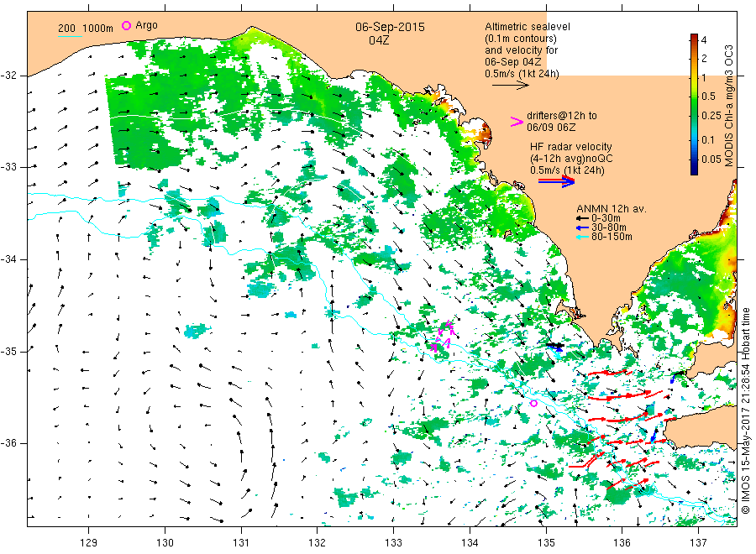Image resolution: width=756 pixels, height=554 pixels.
Task: Click the dark red top of the colorbar
Action: point(694,38)
